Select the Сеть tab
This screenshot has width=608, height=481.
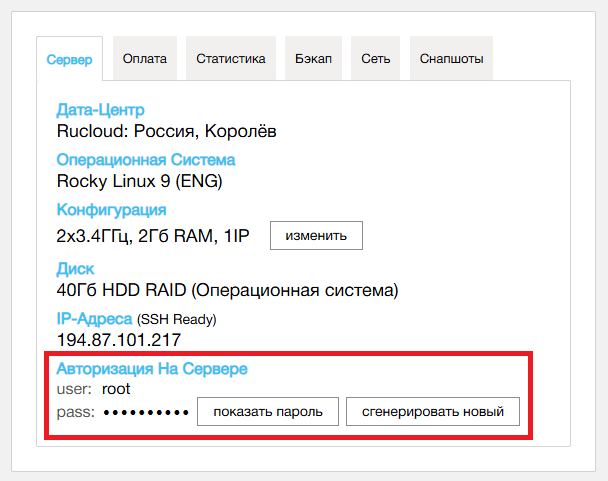[375, 58]
